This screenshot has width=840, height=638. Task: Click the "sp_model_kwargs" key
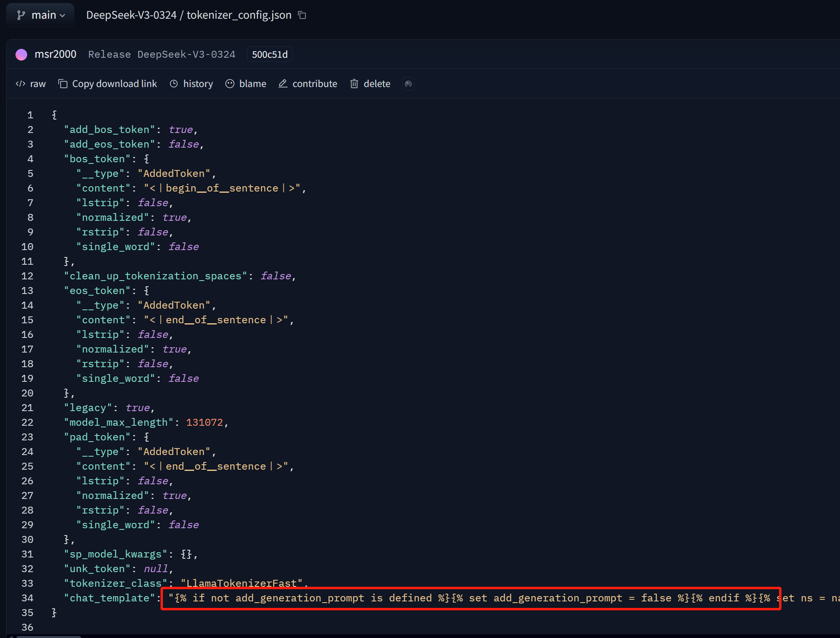pyautogui.click(x=116, y=554)
